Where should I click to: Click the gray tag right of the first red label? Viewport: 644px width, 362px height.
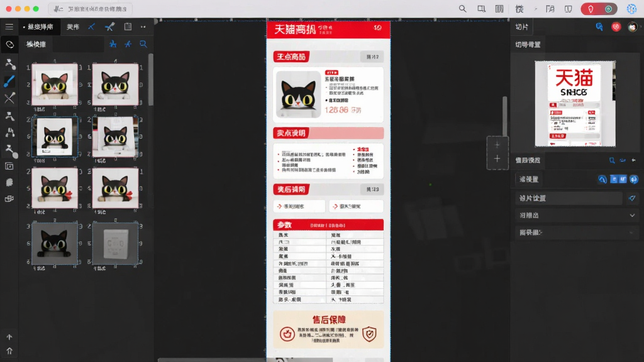tap(372, 57)
